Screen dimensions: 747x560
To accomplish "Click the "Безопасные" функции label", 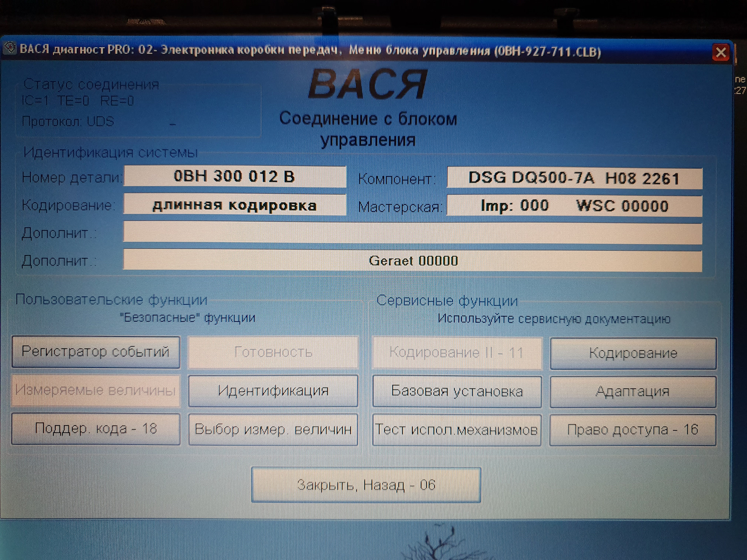I will [188, 318].
